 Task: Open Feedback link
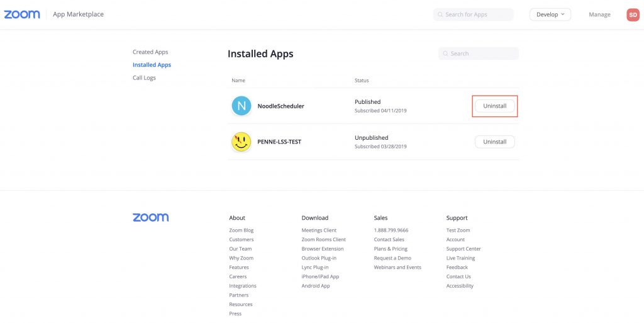pyautogui.click(x=457, y=268)
